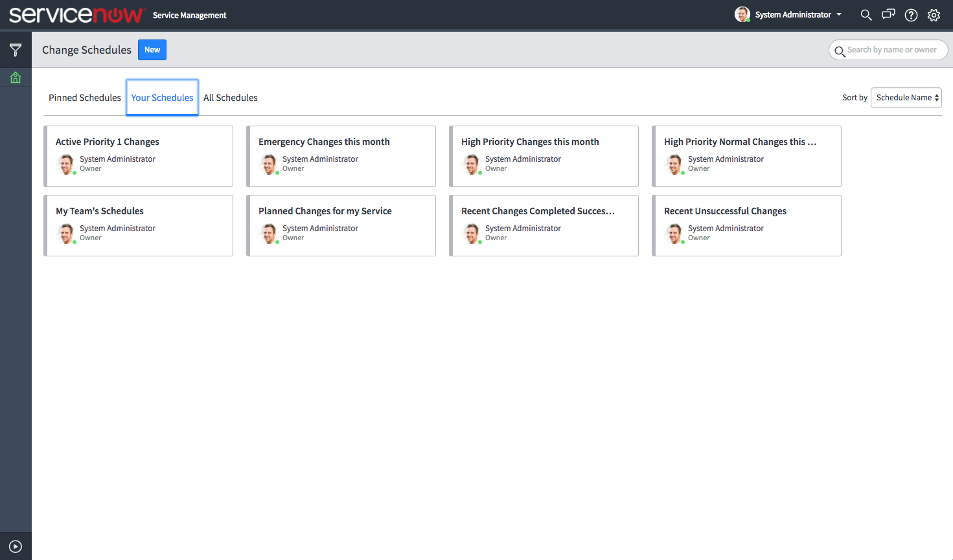Screen dimensions: 953x560
Task: Open the High Priority Changes this month schedule
Action: pos(544,156)
